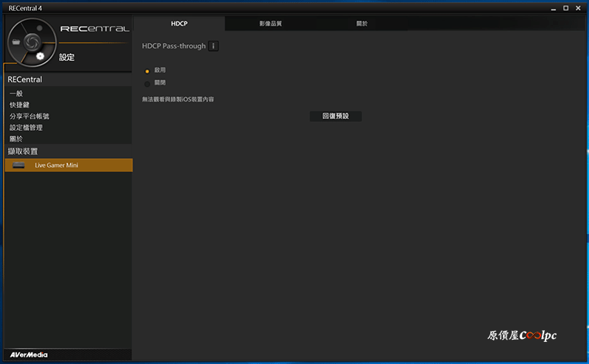Open the 關於 item in the sidebar

16,139
